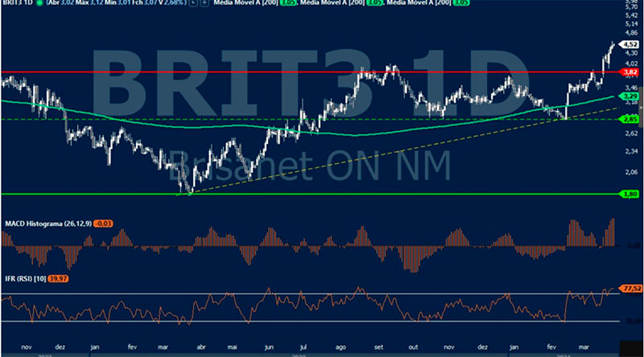Viewport: 644px width, 357px height.
Task: Click the first green 3,05 moving average badge
Action: (x=288, y=3)
